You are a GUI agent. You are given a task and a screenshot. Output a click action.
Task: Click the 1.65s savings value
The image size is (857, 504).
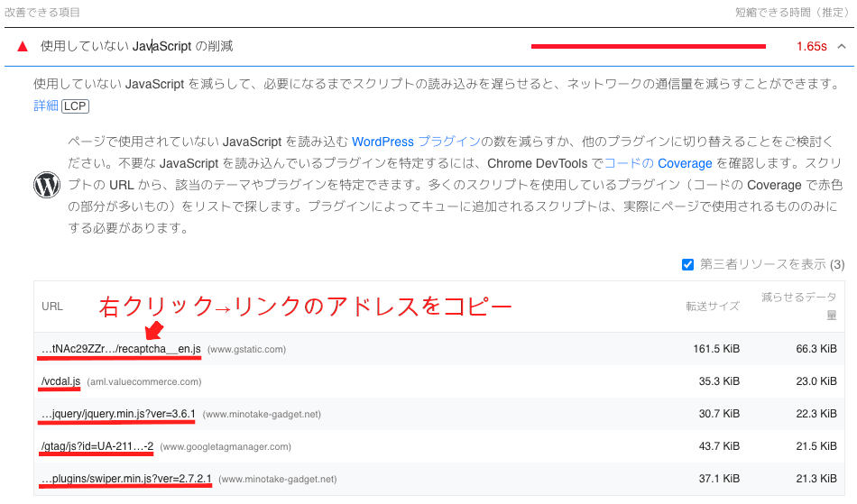812,46
